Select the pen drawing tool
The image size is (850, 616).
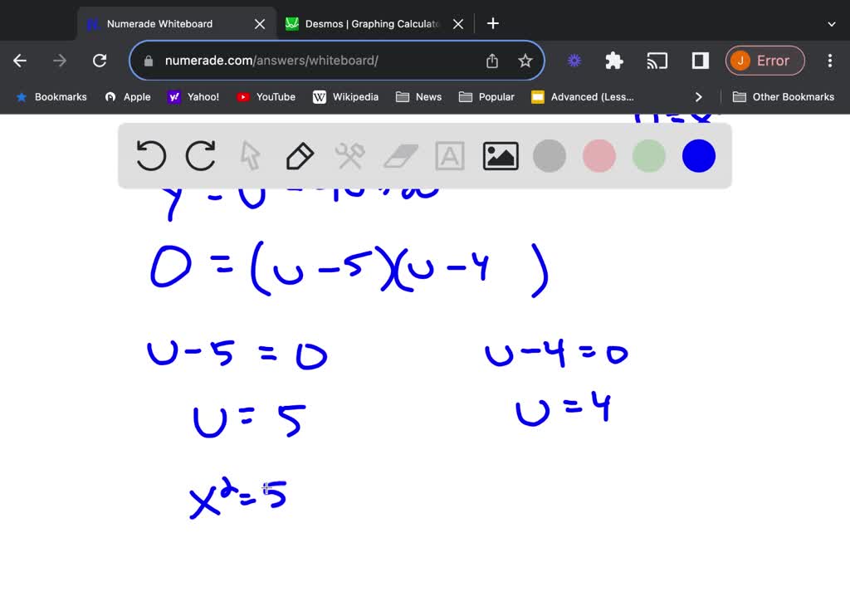click(300, 155)
